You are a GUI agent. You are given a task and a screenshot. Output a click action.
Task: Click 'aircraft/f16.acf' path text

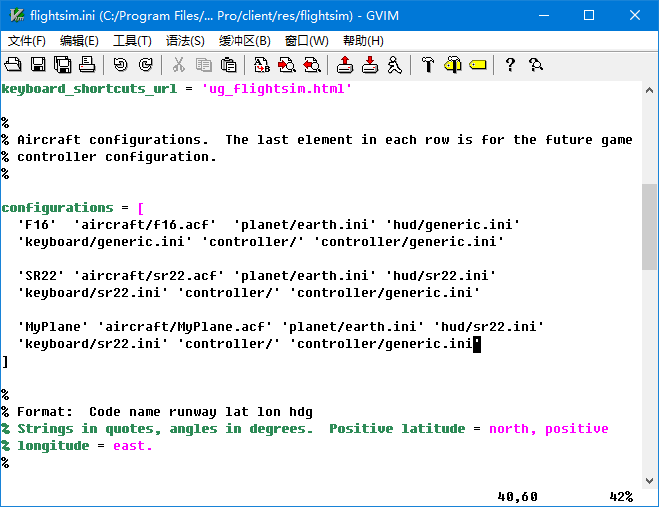[145, 224]
